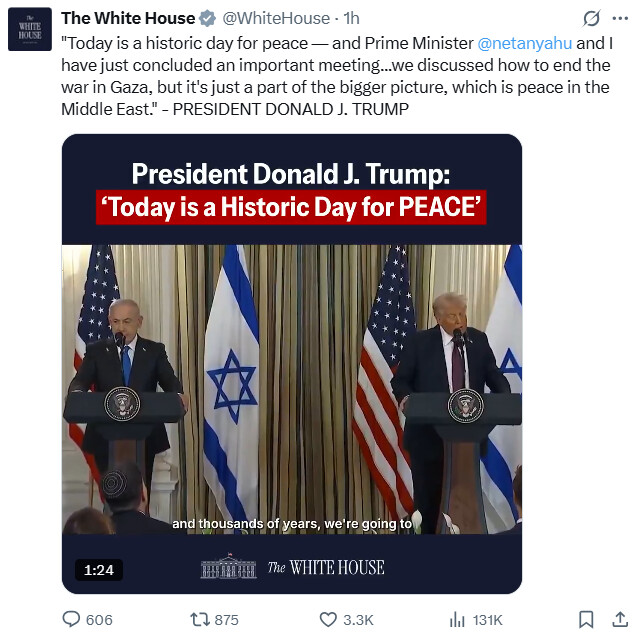Viewport: 643px width, 638px height.
Task: Click the reply speech bubble icon
Action: coord(71,619)
